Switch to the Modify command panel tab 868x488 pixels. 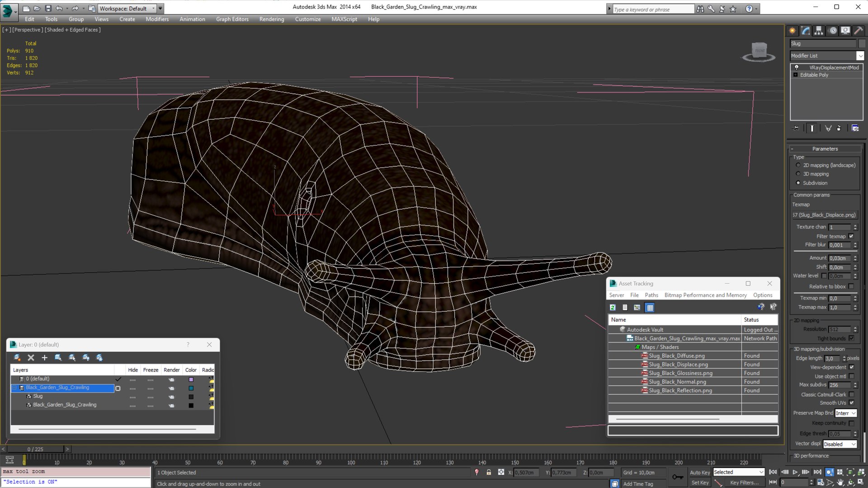click(806, 31)
